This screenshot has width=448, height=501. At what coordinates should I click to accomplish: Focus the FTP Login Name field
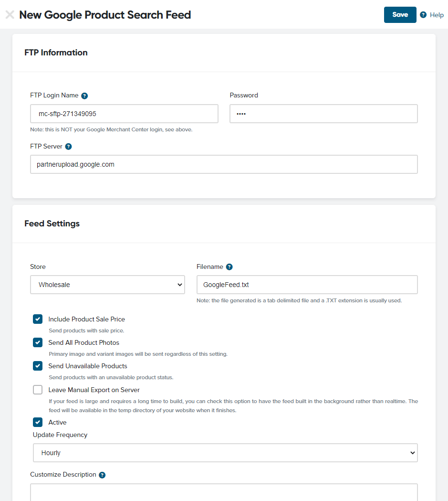(124, 114)
